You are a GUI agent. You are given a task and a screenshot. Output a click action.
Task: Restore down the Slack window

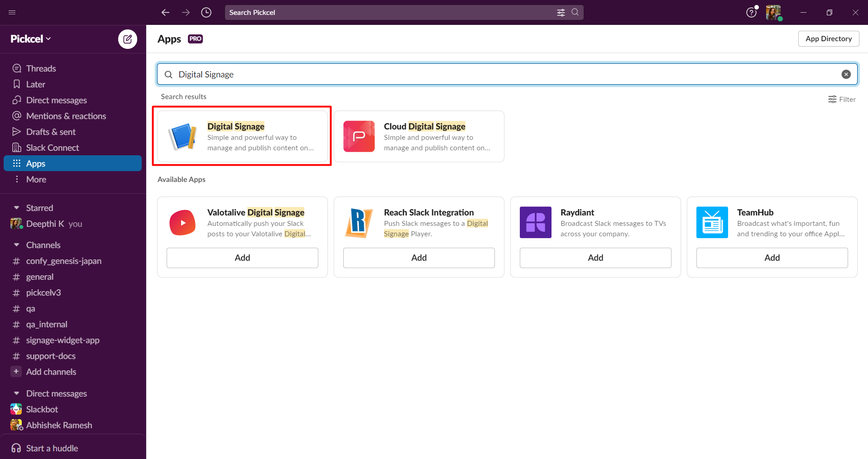(x=829, y=12)
